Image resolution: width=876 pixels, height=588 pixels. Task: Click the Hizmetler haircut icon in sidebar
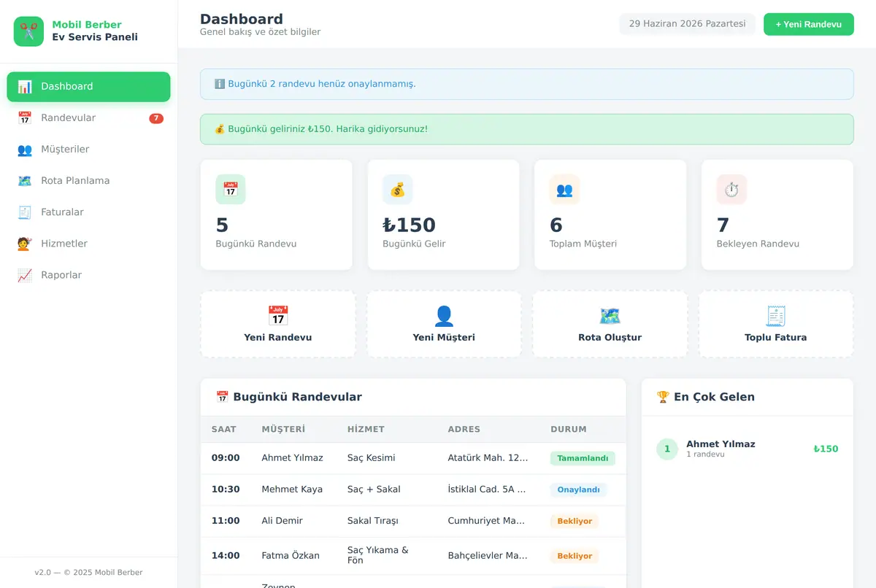click(x=25, y=244)
